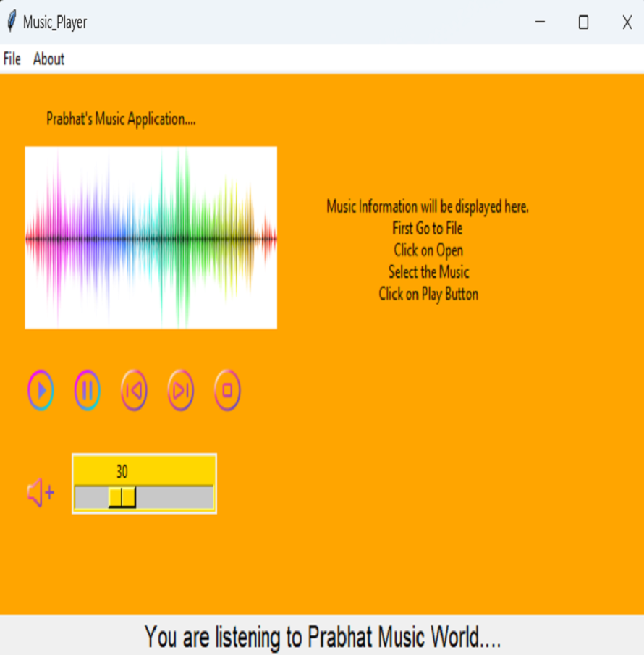Image resolution: width=644 pixels, height=655 pixels.
Task: Stop playback using the stop icon
Action: [x=227, y=391]
